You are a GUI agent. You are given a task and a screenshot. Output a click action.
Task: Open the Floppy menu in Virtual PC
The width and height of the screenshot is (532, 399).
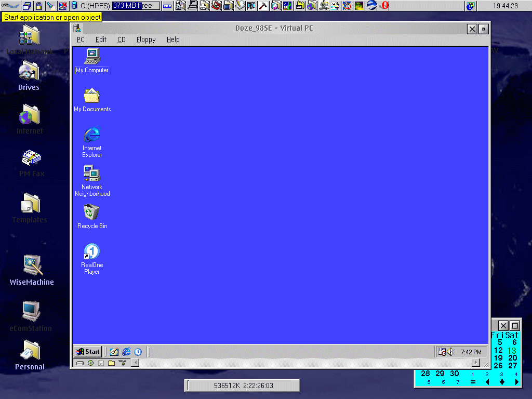point(146,39)
